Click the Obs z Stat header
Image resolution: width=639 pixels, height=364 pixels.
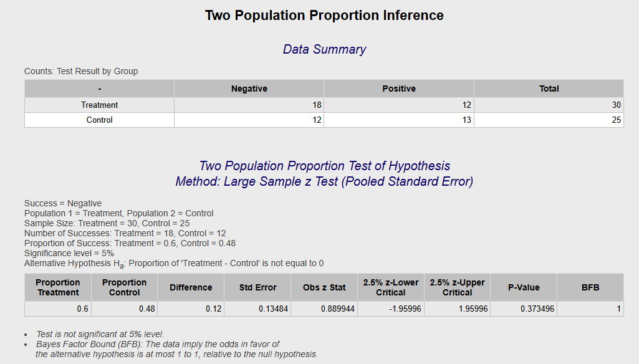[324, 287]
